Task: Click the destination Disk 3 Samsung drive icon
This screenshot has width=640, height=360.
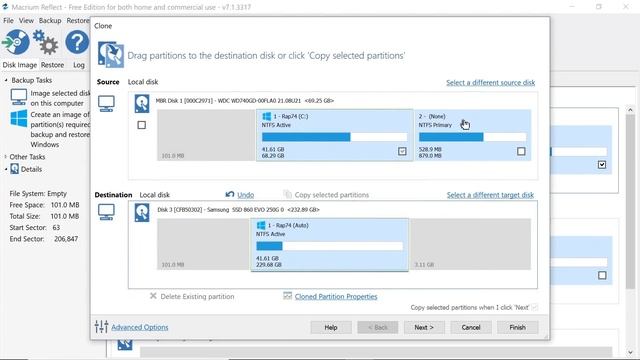Action: click(x=142, y=213)
